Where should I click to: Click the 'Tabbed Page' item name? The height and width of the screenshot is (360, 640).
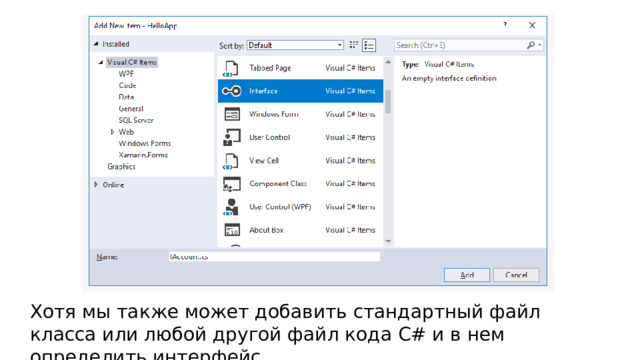tap(270, 68)
